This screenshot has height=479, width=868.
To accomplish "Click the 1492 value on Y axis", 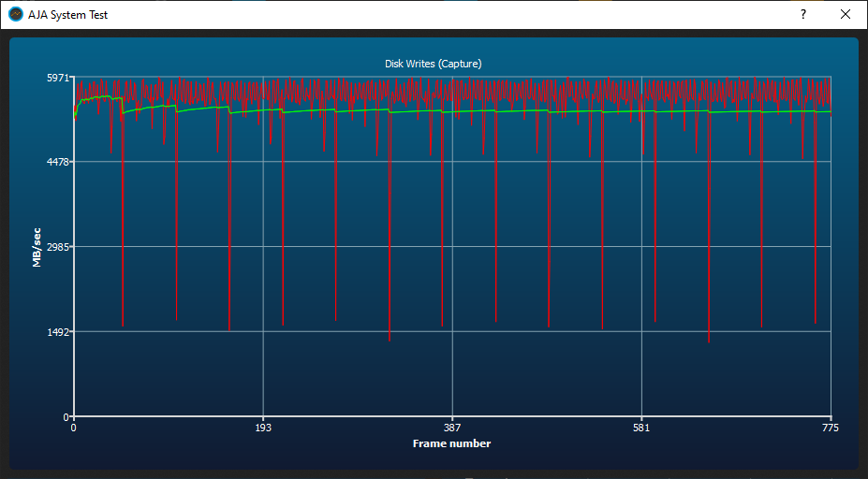I will 58,332.
